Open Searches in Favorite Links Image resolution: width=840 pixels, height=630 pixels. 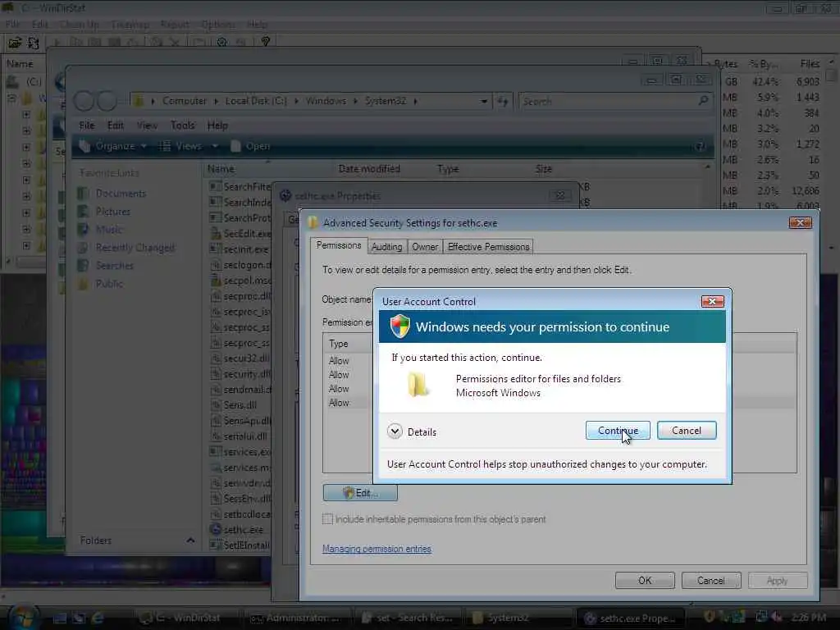click(x=114, y=266)
